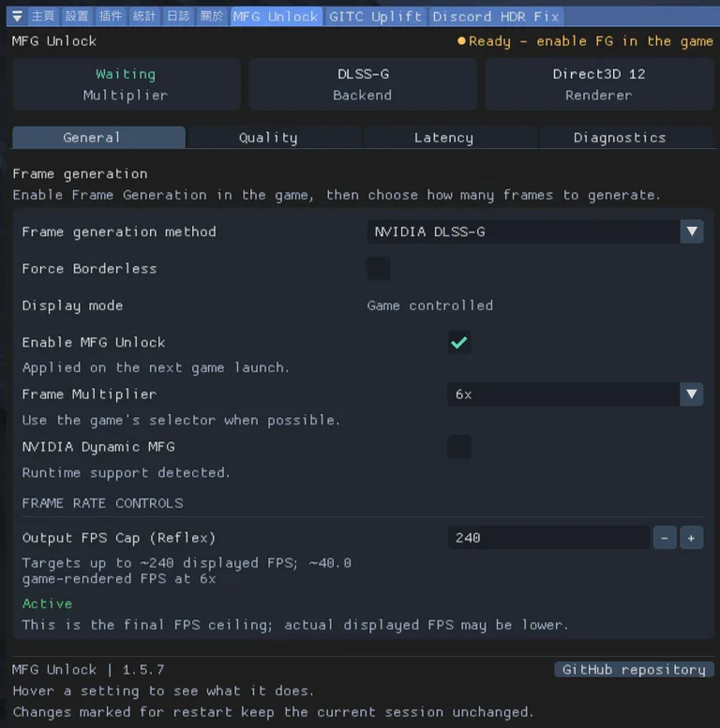The image size is (720, 728).
Task: Open the 插件 add-ons tab
Action: pos(111,17)
